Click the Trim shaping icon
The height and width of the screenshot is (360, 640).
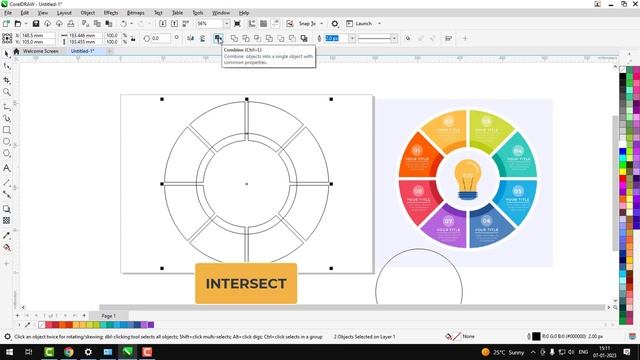(246, 38)
